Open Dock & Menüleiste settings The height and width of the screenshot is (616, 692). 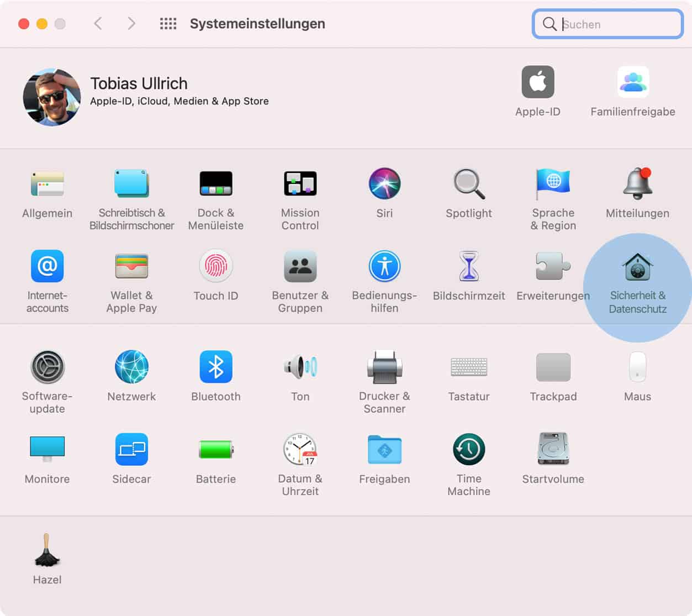click(x=216, y=184)
